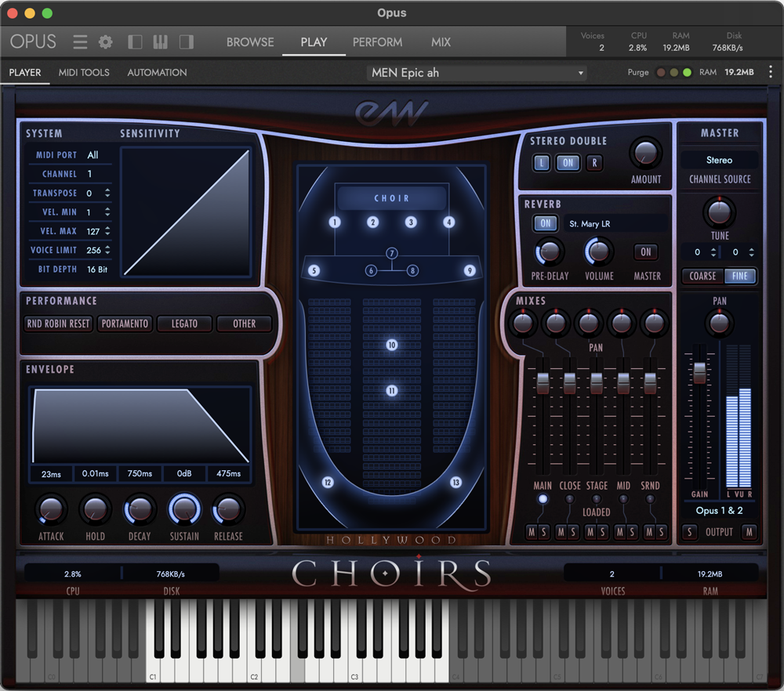The image size is (784, 691).
Task: Show the piano keyboard panel icon
Action: pos(160,42)
